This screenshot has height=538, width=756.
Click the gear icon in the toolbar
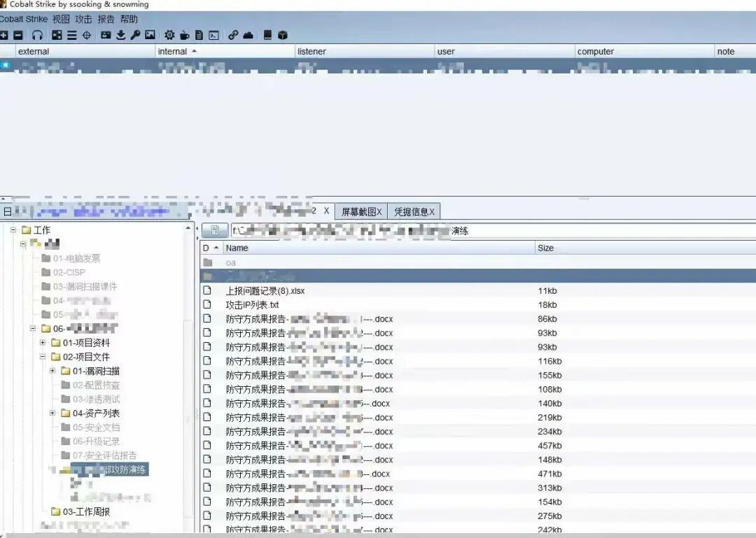click(169, 35)
